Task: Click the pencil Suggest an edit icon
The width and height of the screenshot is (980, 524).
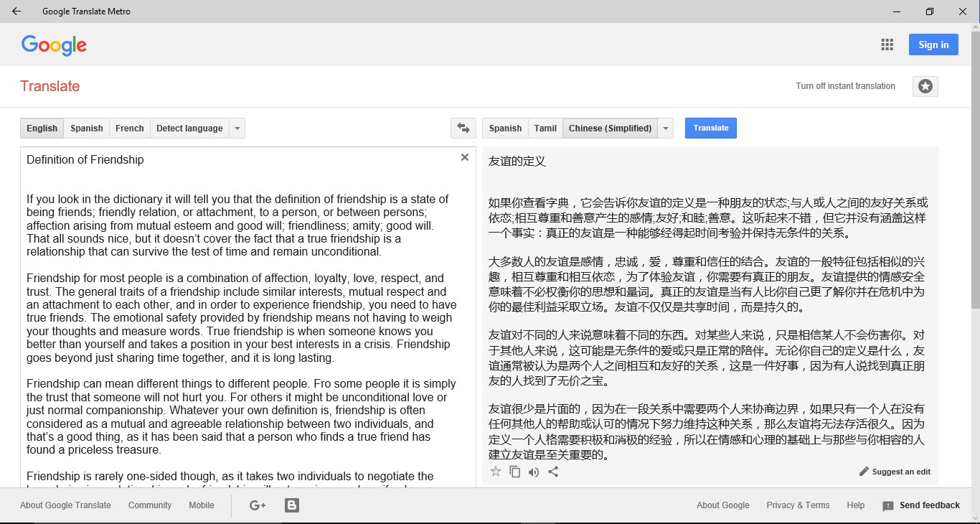Action: tap(864, 472)
